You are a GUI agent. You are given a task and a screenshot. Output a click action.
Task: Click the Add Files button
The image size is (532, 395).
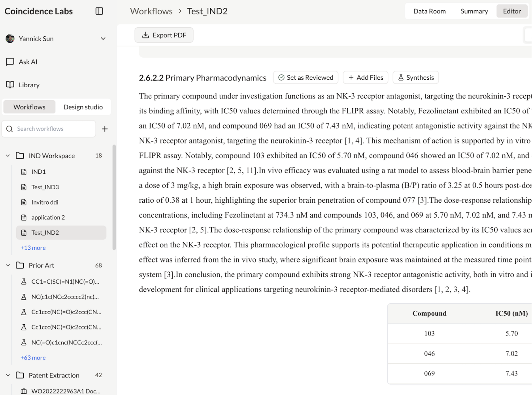coord(366,77)
